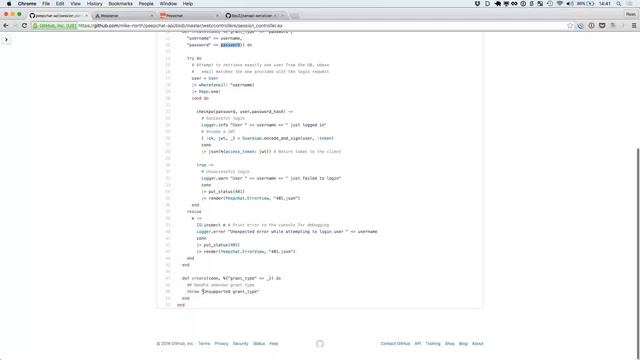Click the highlighted 'password' word in code
640x360 pixels.
click(x=230, y=45)
